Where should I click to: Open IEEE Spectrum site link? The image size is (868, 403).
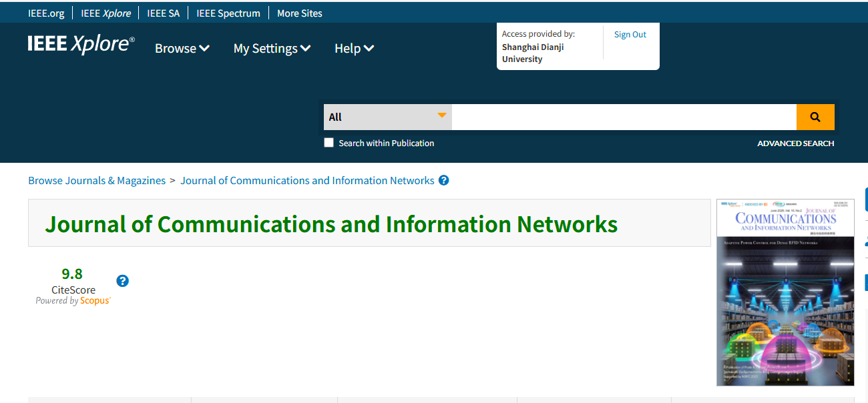coord(228,13)
